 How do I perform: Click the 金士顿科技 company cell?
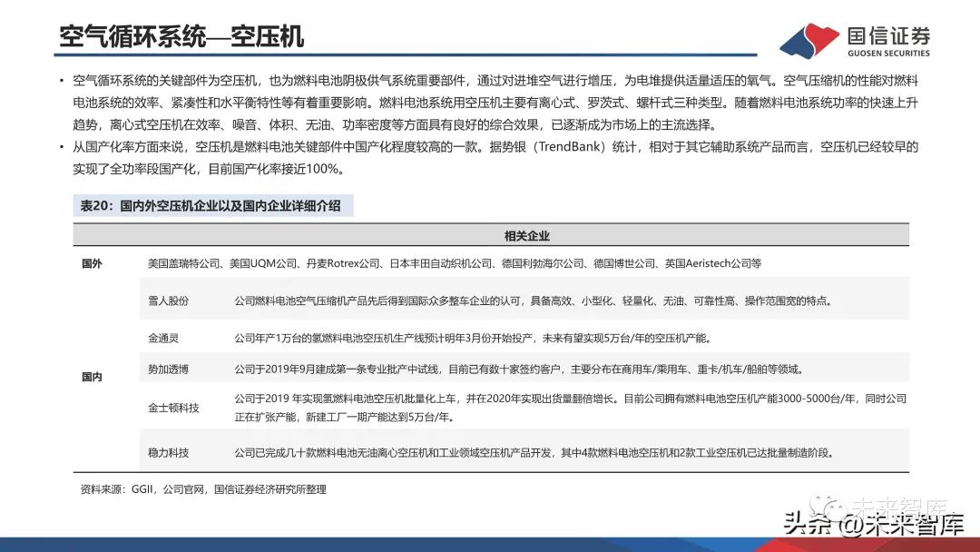pos(173,409)
